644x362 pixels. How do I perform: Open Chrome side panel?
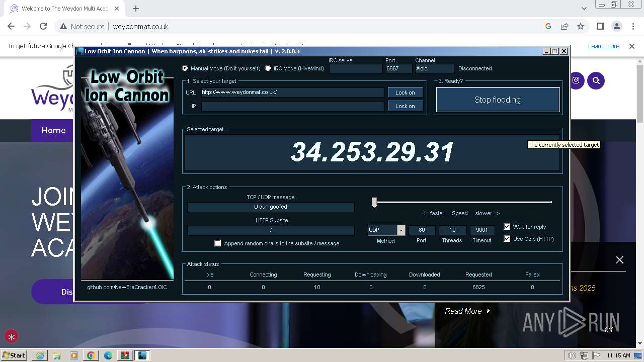601,27
